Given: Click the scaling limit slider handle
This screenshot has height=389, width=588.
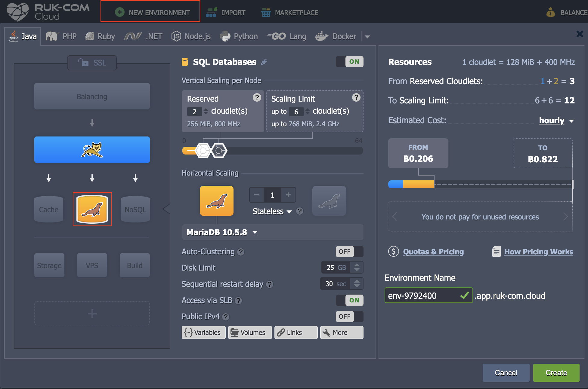Looking at the screenshot, I should 219,151.
